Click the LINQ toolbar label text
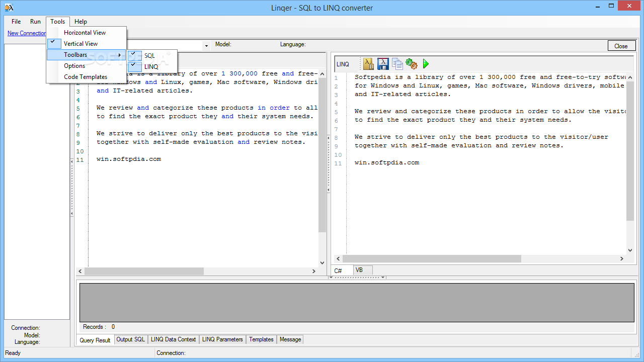 point(343,64)
